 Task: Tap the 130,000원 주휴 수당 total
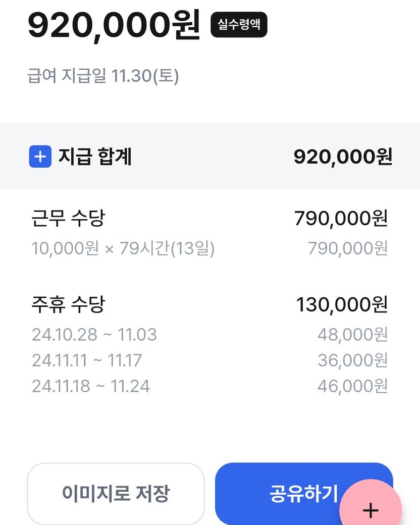click(342, 305)
